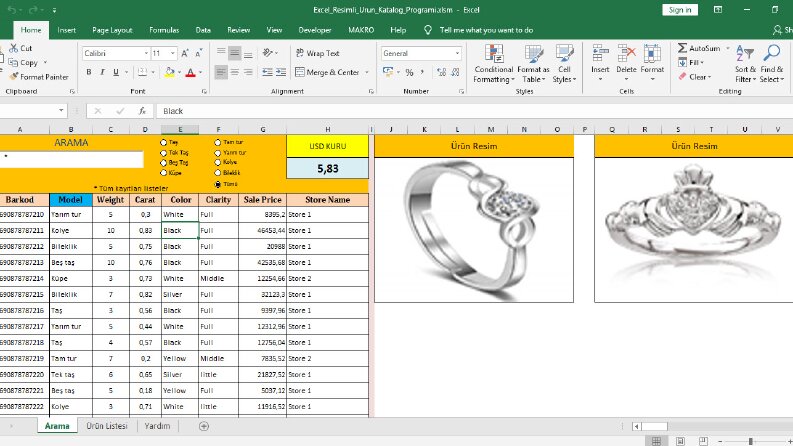Apply cell borders button
The image size is (793, 446).
click(x=142, y=72)
